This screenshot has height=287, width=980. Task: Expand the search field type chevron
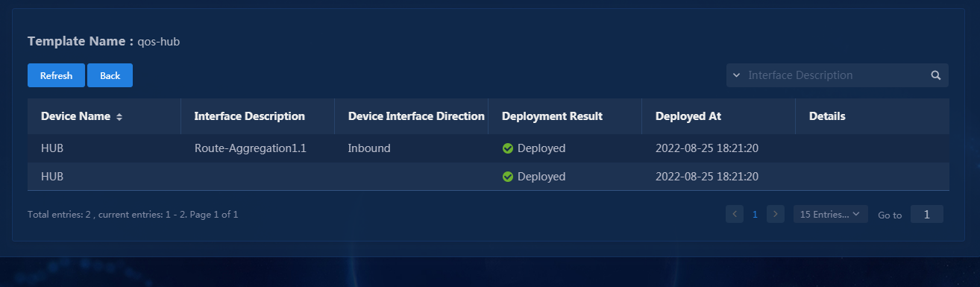pos(737,75)
